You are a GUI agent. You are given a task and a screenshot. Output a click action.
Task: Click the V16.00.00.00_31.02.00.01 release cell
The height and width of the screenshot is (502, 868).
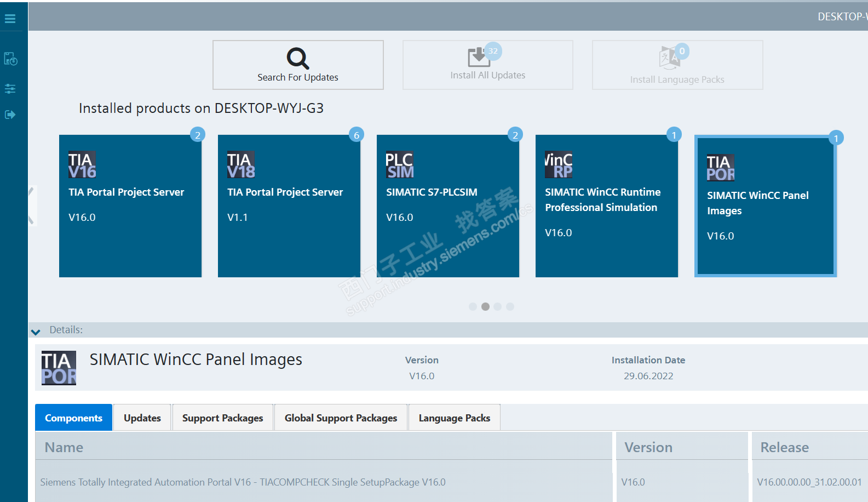point(809,482)
